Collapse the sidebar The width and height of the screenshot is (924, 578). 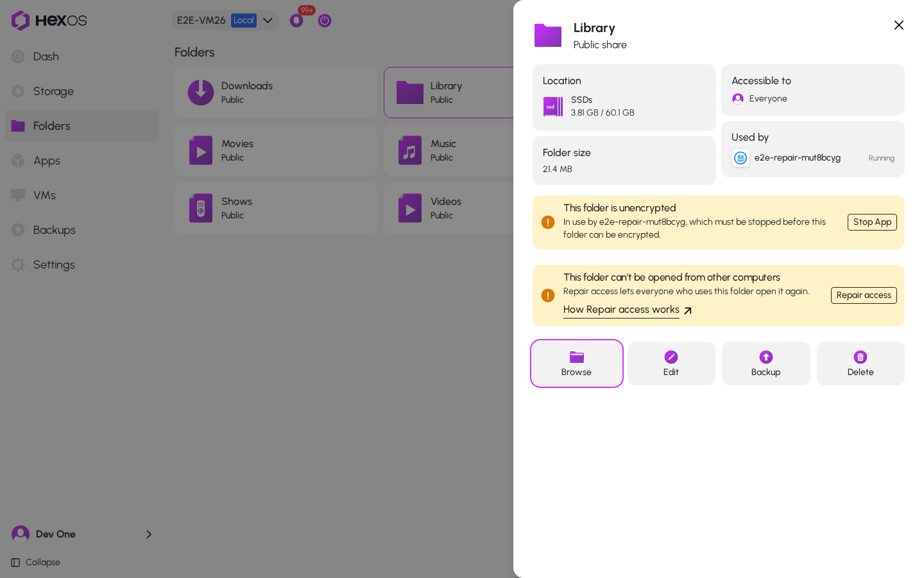tap(36, 563)
